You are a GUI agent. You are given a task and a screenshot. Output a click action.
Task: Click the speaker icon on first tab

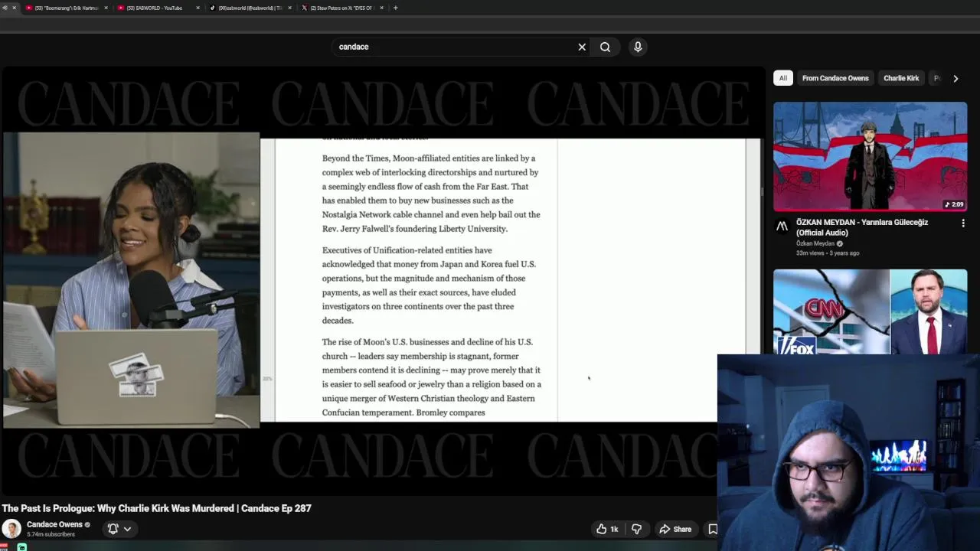(5, 8)
